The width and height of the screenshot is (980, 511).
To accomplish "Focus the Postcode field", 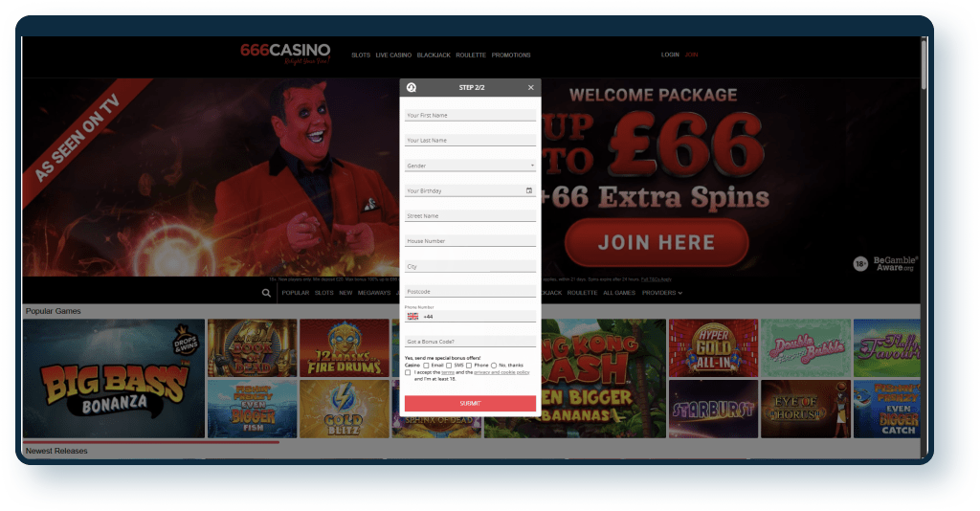I will pyautogui.click(x=470, y=291).
